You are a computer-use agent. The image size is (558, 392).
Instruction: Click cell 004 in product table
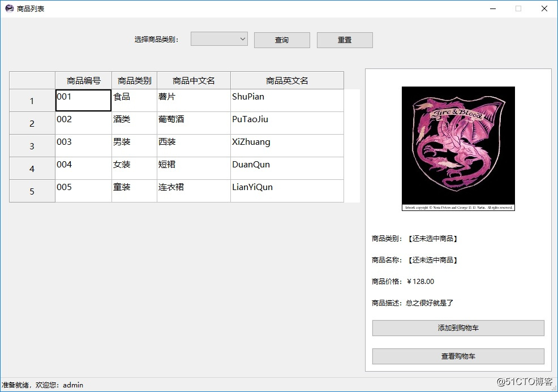tap(84, 168)
